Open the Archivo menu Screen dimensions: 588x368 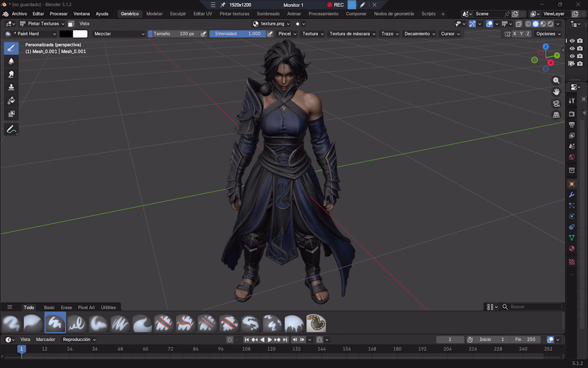click(19, 14)
